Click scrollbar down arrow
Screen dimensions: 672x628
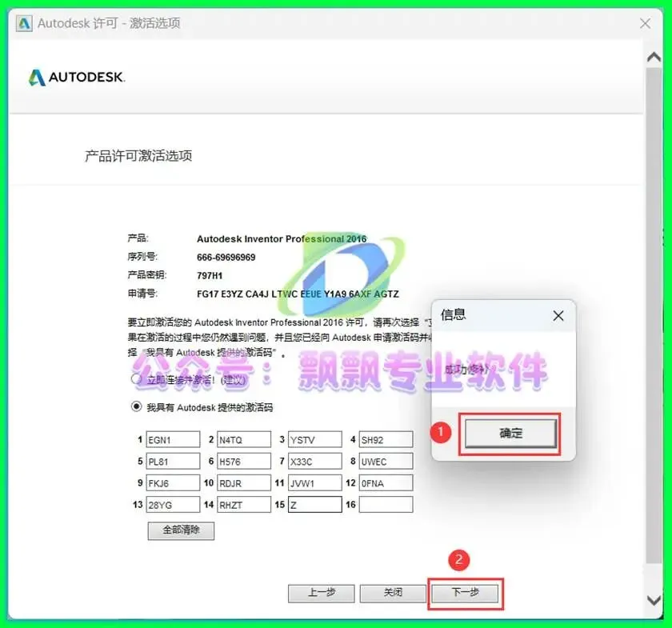pos(654,600)
